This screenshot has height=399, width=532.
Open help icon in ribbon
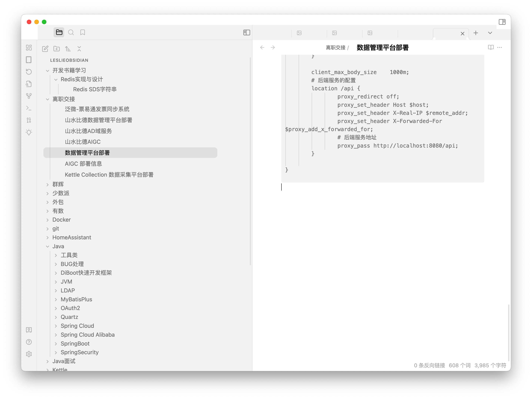(x=29, y=342)
